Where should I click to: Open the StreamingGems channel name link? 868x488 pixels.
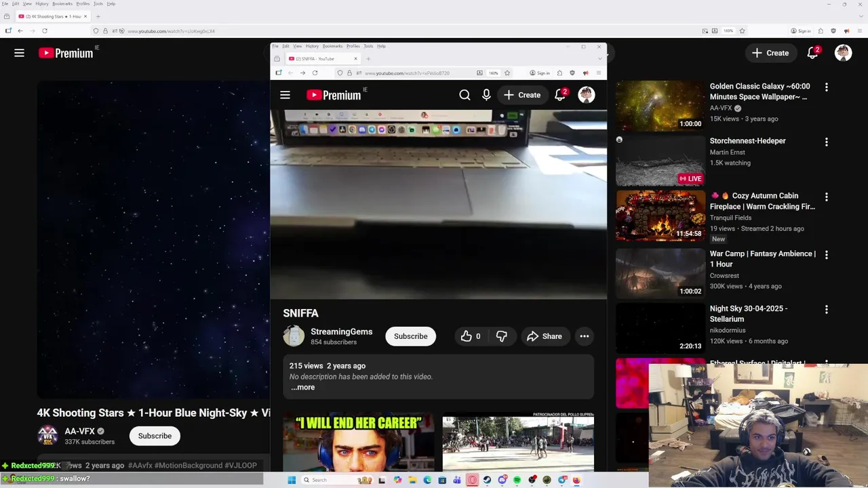(341, 331)
